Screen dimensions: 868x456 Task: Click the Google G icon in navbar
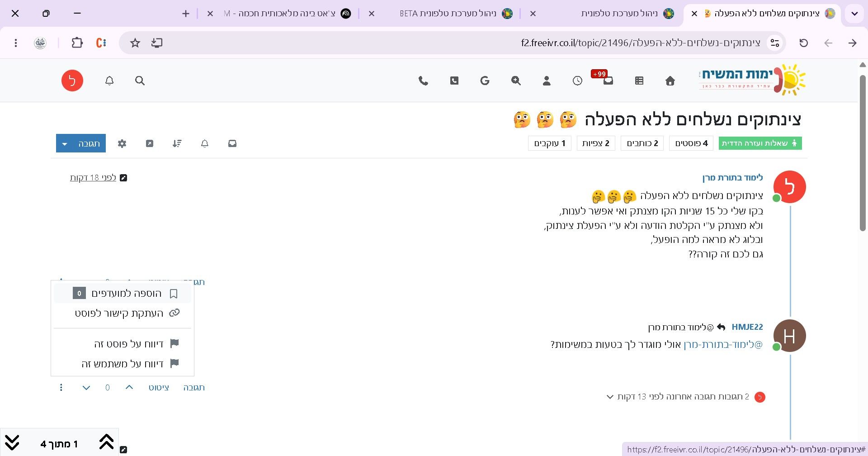[485, 81]
